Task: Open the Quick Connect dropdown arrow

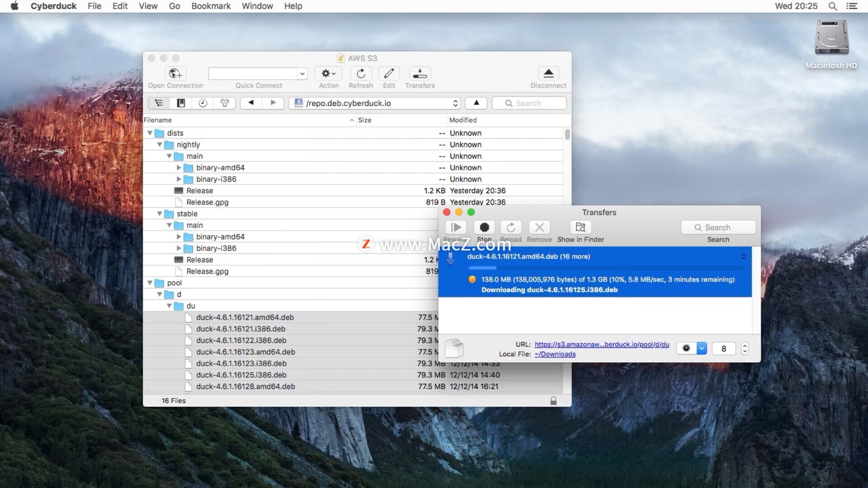Action: click(302, 74)
